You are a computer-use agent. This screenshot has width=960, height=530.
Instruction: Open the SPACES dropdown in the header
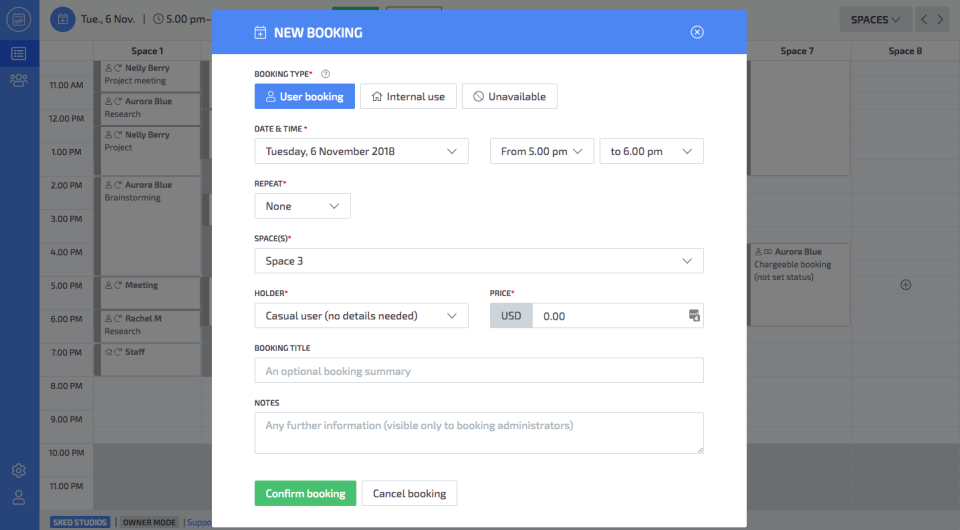(x=876, y=20)
